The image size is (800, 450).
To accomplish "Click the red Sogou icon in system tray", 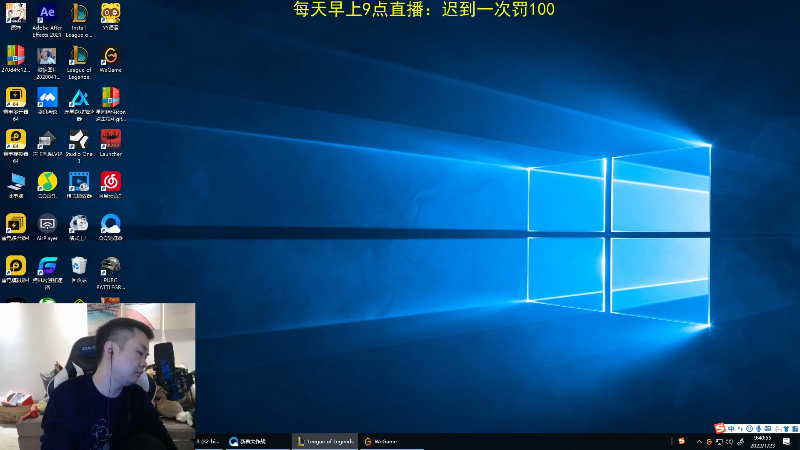I will click(682, 441).
